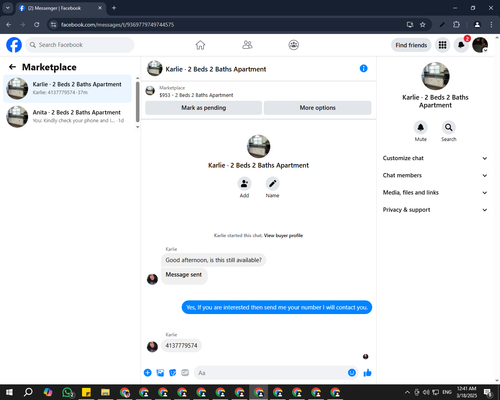
Task: Click the Marketplace listing thumbnail in header
Action: pyautogui.click(x=150, y=90)
